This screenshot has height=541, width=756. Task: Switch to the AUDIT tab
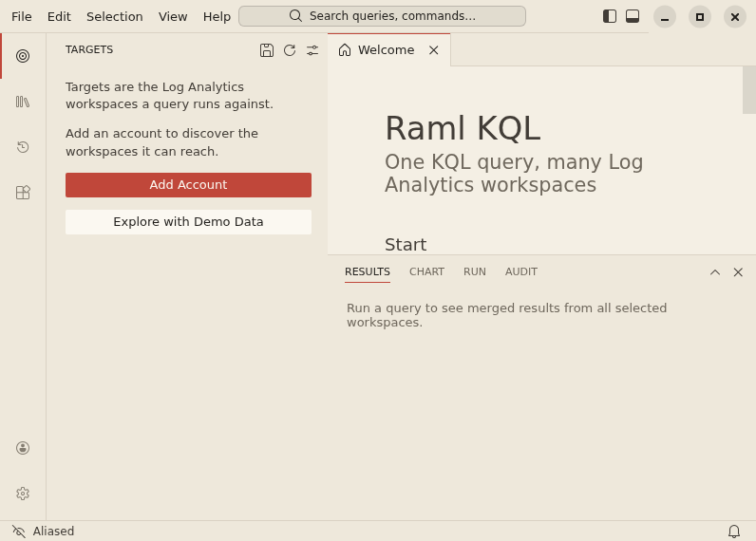(521, 271)
